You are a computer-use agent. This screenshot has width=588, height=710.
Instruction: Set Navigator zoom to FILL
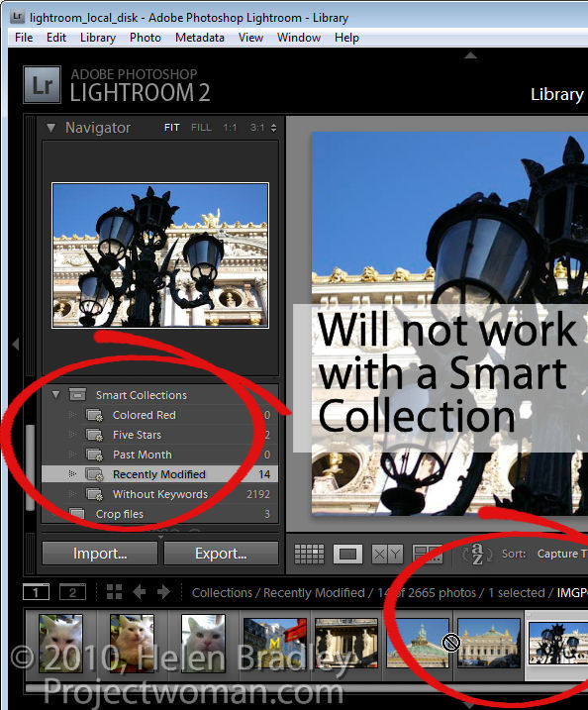coord(201,128)
